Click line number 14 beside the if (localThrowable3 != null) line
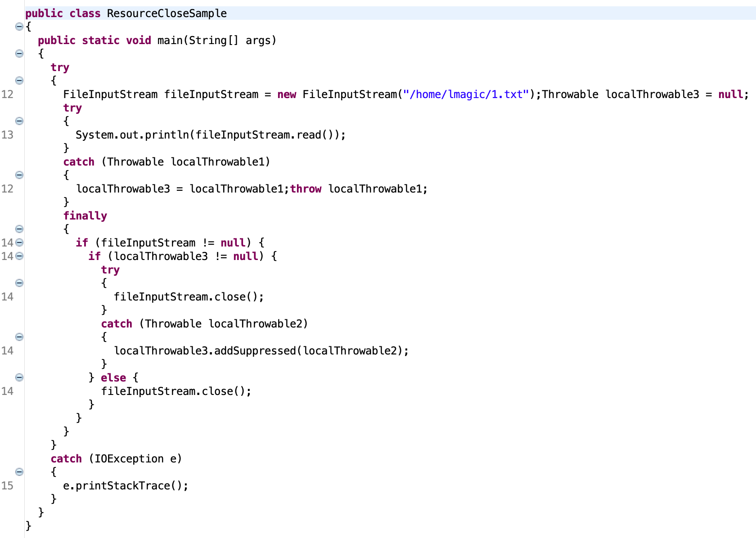Image resolution: width=756 pixels, height=538 pixels. click(x=8, y=256)
